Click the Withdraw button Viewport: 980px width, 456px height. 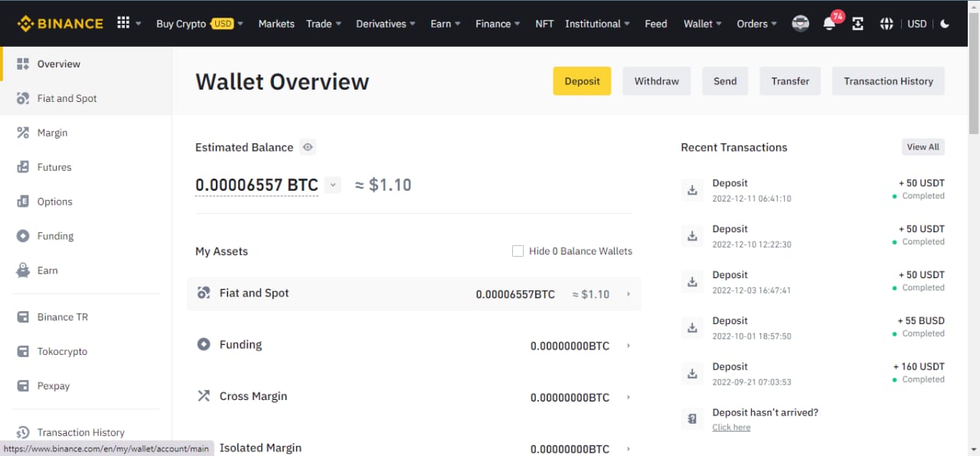[657, 81]
